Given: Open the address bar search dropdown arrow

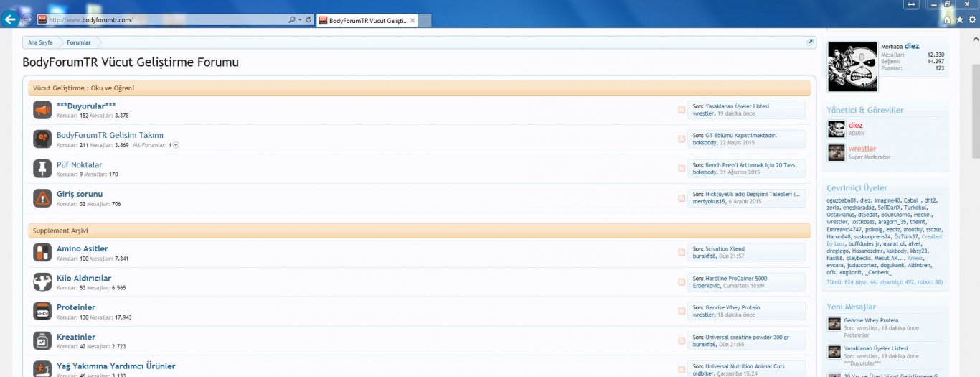Looking at the screenshot, I should 299,19.
